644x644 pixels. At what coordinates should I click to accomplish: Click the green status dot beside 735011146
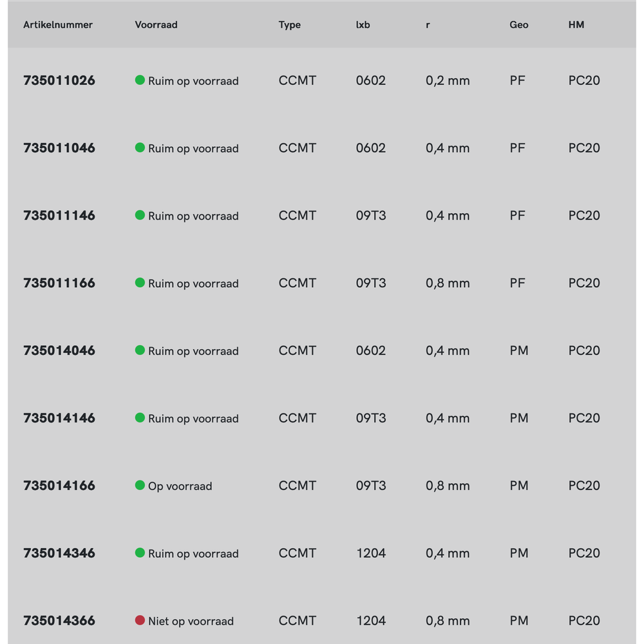click(140, 215)
